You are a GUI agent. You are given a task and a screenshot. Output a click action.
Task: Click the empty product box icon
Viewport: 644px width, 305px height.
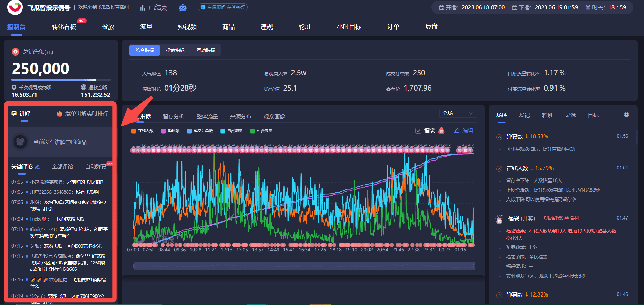[20, 141]
